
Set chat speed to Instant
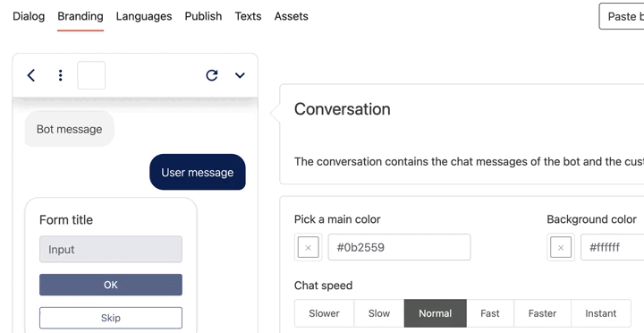(601, 313)
